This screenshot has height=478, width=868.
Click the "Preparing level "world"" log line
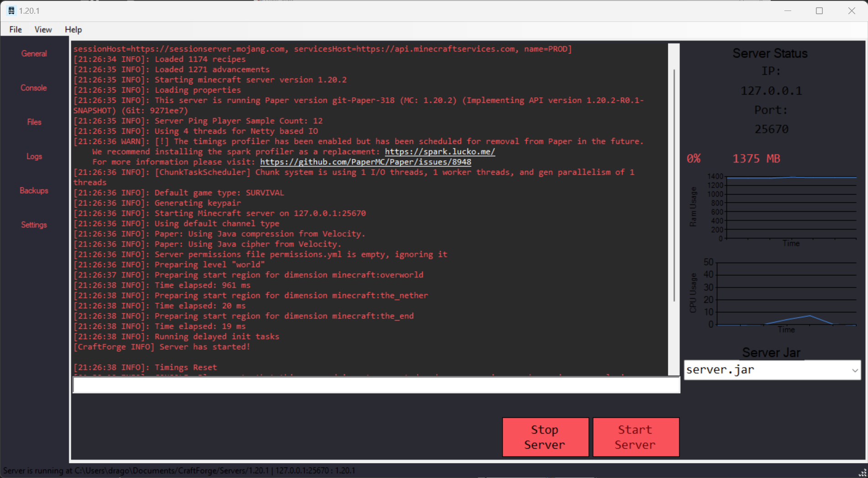click(x=169, y=265)
